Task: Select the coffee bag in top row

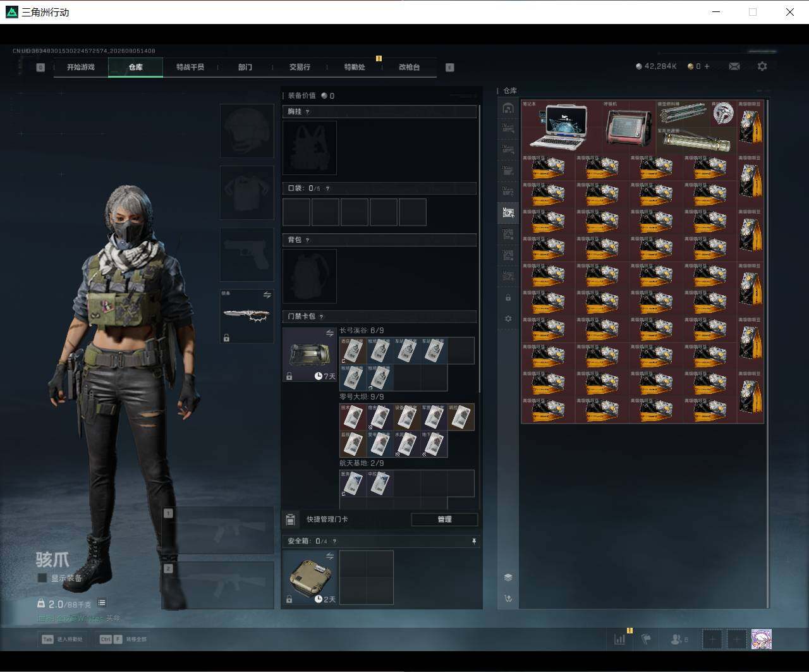Action: 751,126
